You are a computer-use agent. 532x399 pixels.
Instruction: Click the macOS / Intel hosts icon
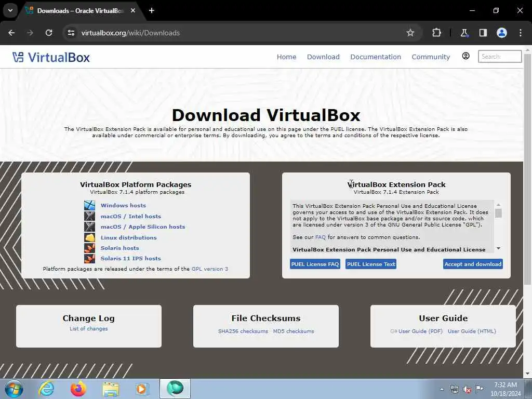point(89,216)
